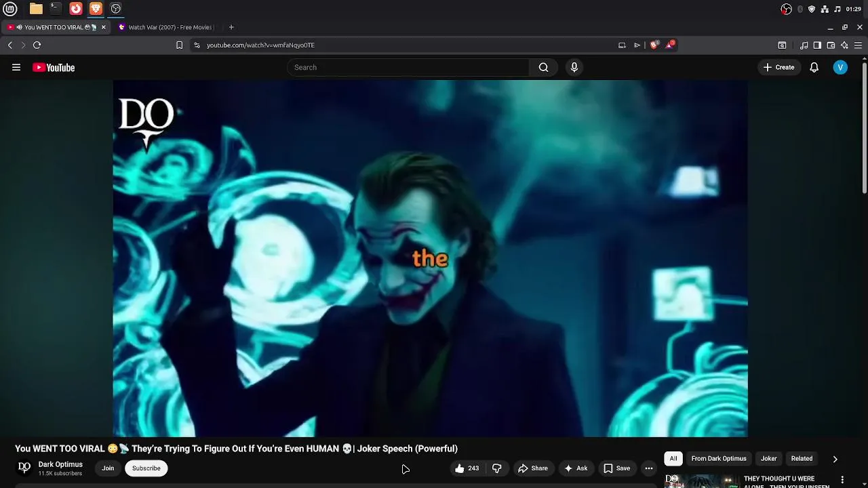Open options for 'THEY THOUGHT U WERE ALONE' video
868x488 pixels.
click(843, 479)
